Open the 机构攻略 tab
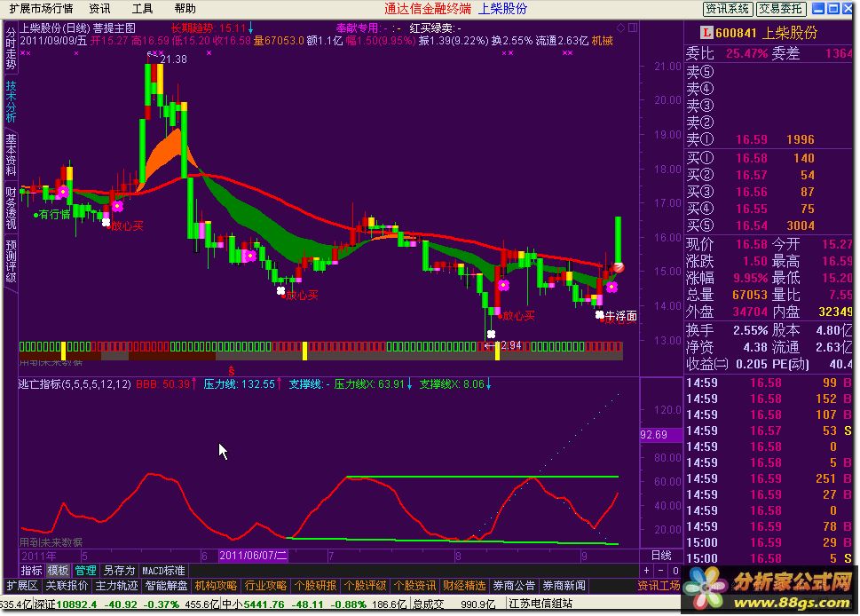This screenshot has width=860, height=616. pyautogui.click(x=216, y=586)
